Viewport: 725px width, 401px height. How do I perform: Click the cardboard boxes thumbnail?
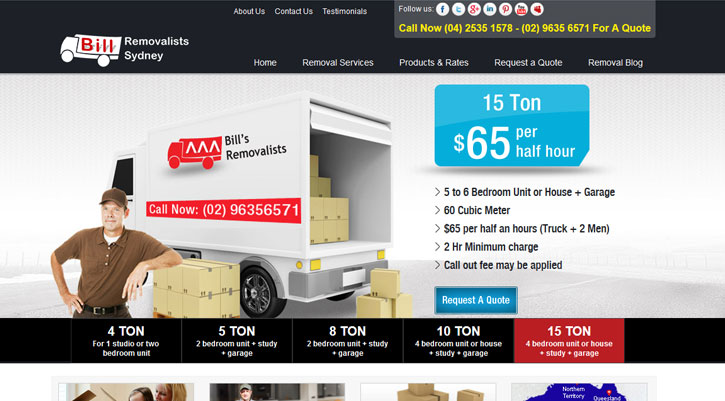point(427,392)
